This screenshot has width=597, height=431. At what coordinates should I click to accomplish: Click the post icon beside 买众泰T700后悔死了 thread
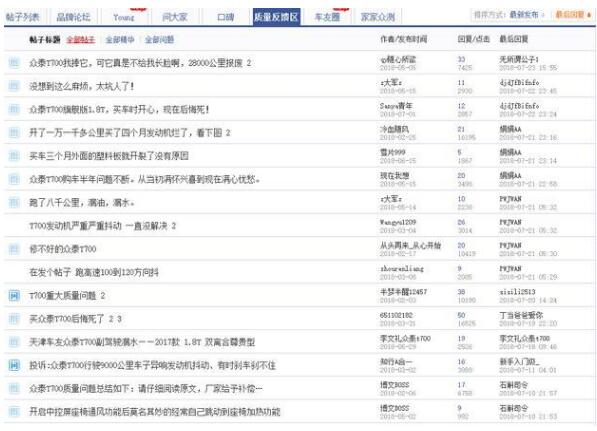click(14, 319)
